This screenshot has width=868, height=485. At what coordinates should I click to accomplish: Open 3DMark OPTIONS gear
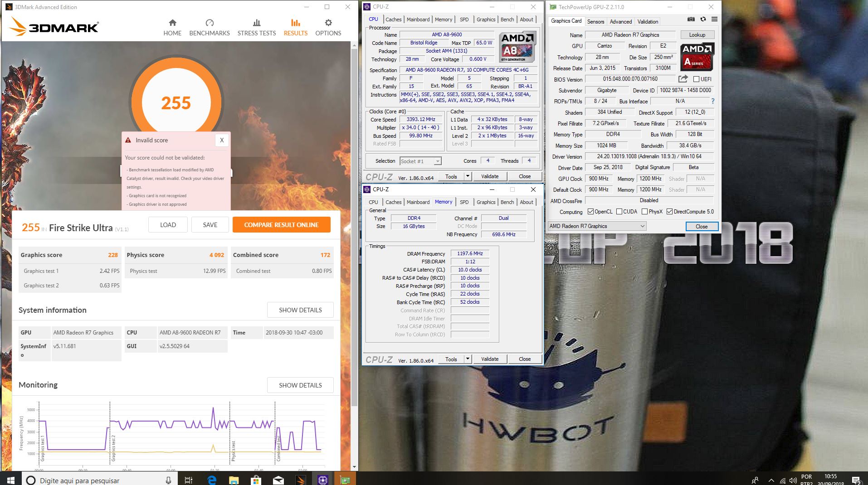tap(328, 28)
